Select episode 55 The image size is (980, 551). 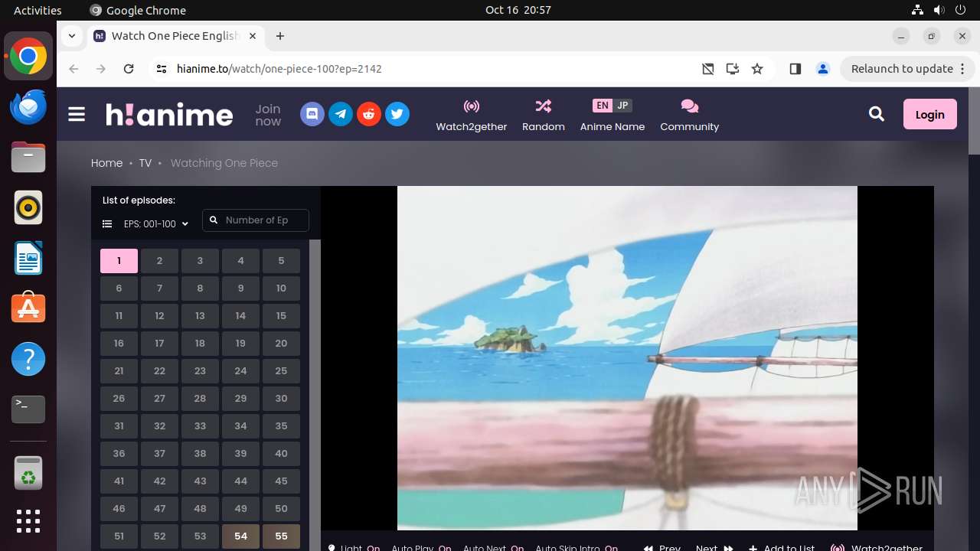tap(281, 536)
